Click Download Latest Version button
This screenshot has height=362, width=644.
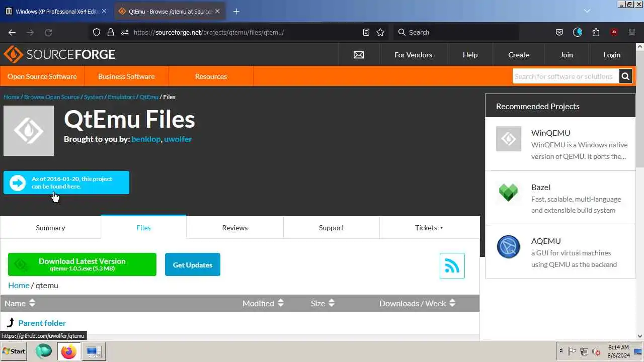tap(82, 264)
